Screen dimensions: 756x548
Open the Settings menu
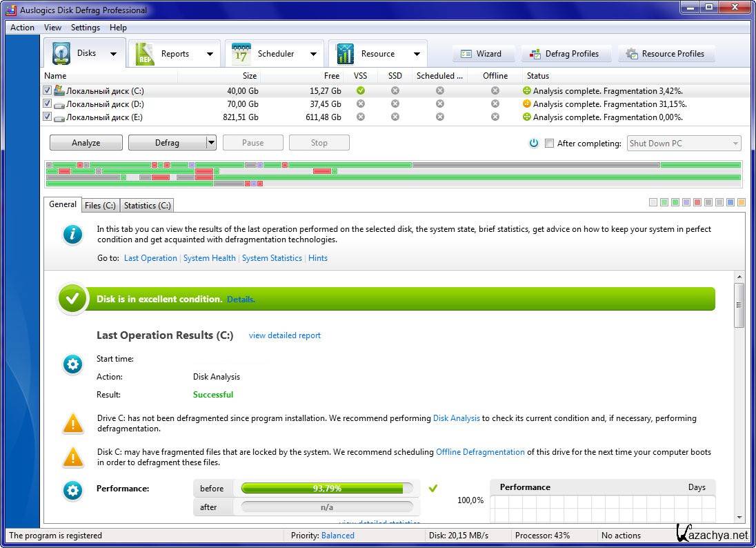point(85,28)
